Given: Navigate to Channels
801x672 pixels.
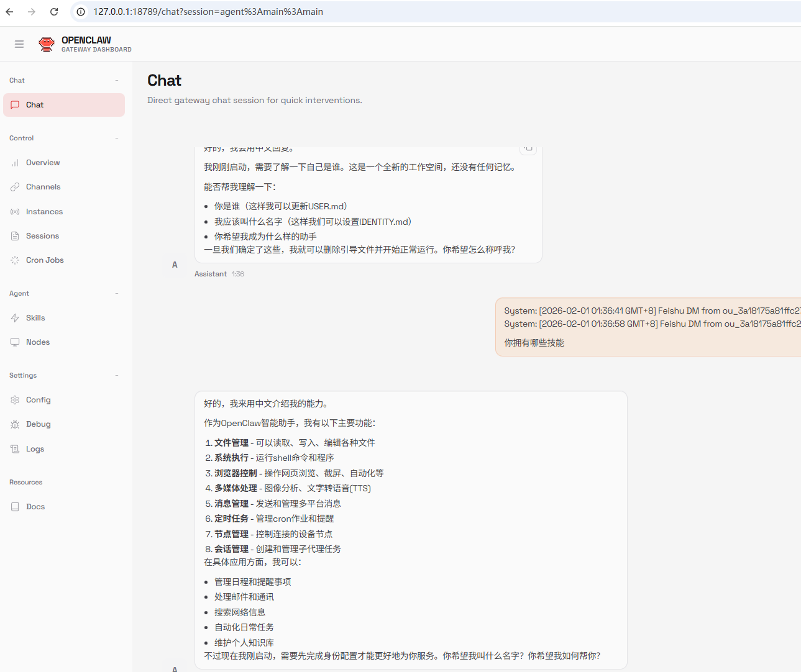Looking at the screenshot, I should 64,187.
